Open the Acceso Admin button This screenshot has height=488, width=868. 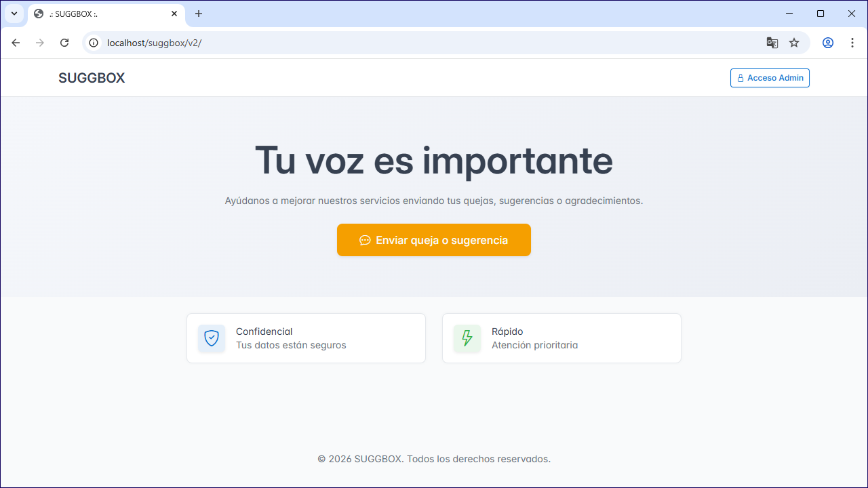tap(770, 78)
